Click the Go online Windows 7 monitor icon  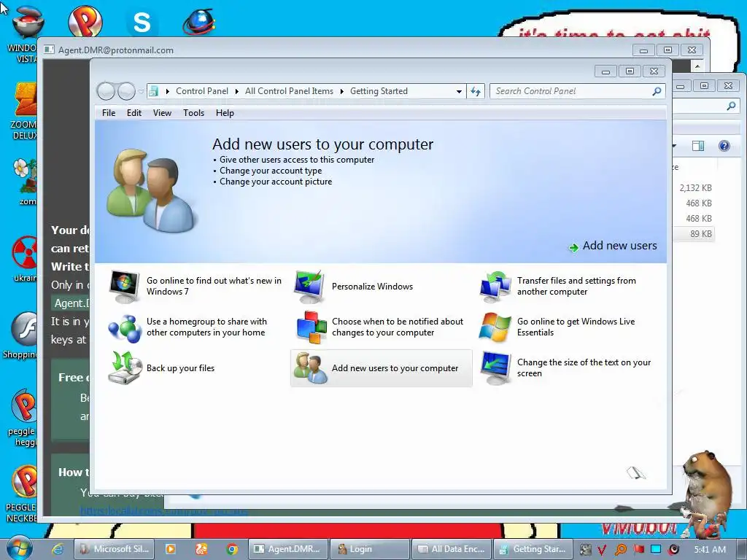click(x=124, y=286)
